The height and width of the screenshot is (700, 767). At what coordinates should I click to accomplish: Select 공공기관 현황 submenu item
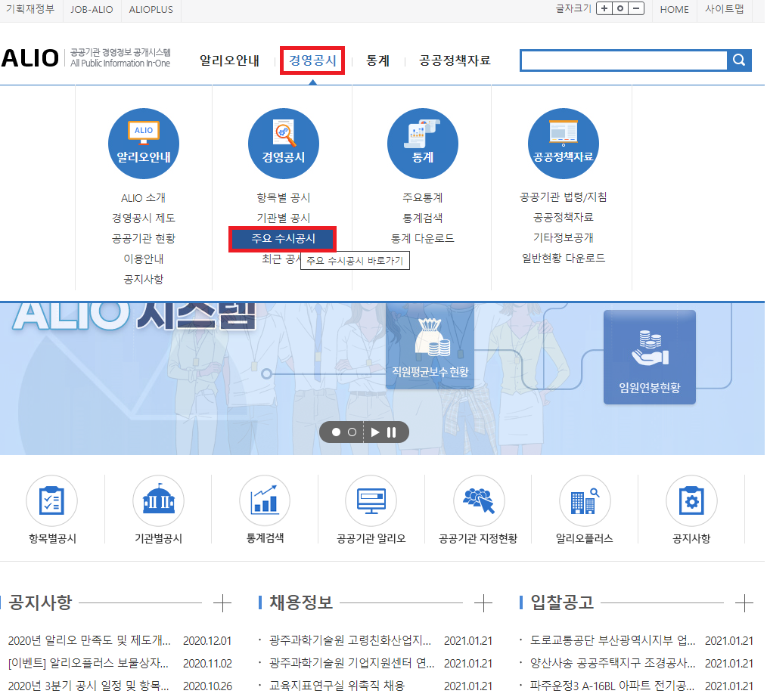tap(143, 239)
